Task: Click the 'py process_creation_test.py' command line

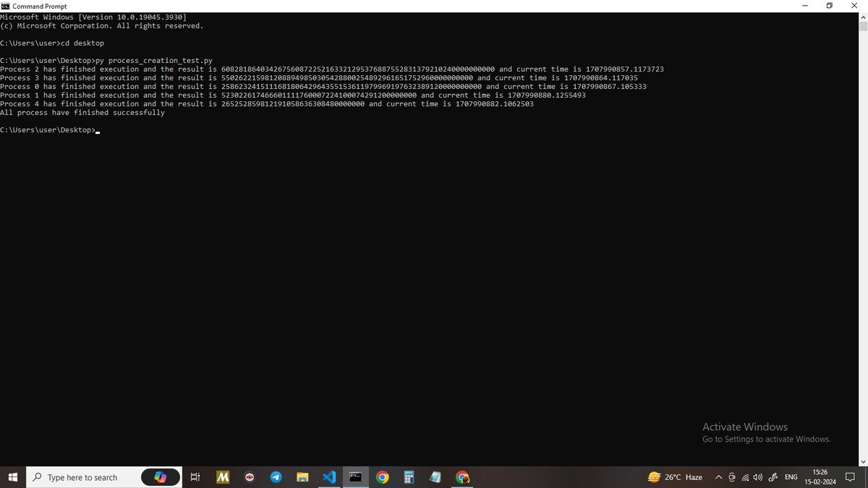Action: (x=106, y=61)
